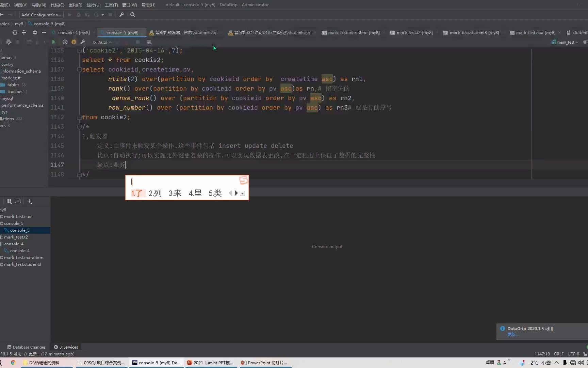Click the microphone tray icon
Image resolution: width=588 pixels, height=368 pixels.
pos(565,363)
